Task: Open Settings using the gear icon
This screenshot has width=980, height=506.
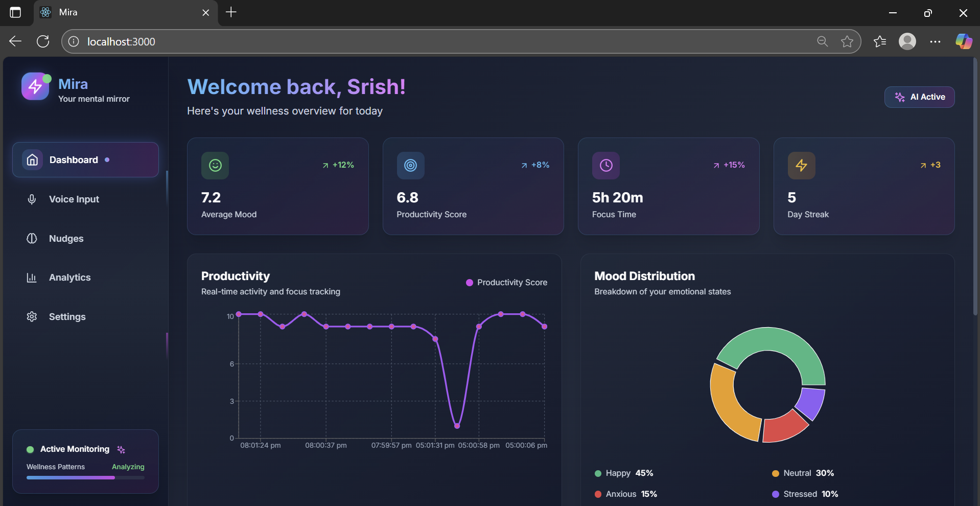Action: 31,316
